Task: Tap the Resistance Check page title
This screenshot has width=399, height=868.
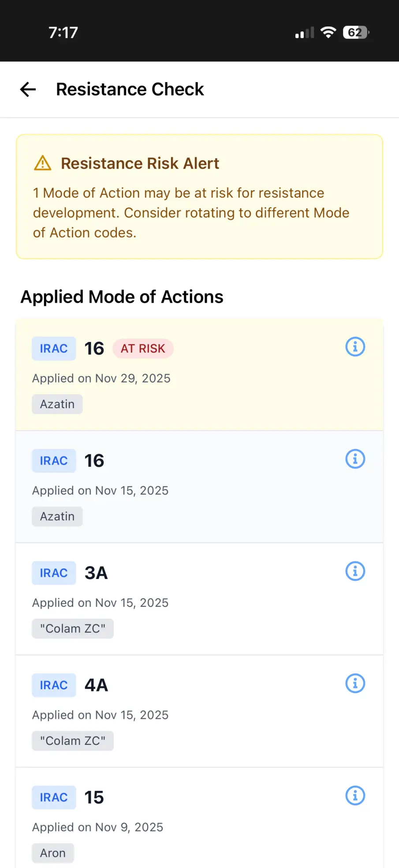Action: click(130, 90)
